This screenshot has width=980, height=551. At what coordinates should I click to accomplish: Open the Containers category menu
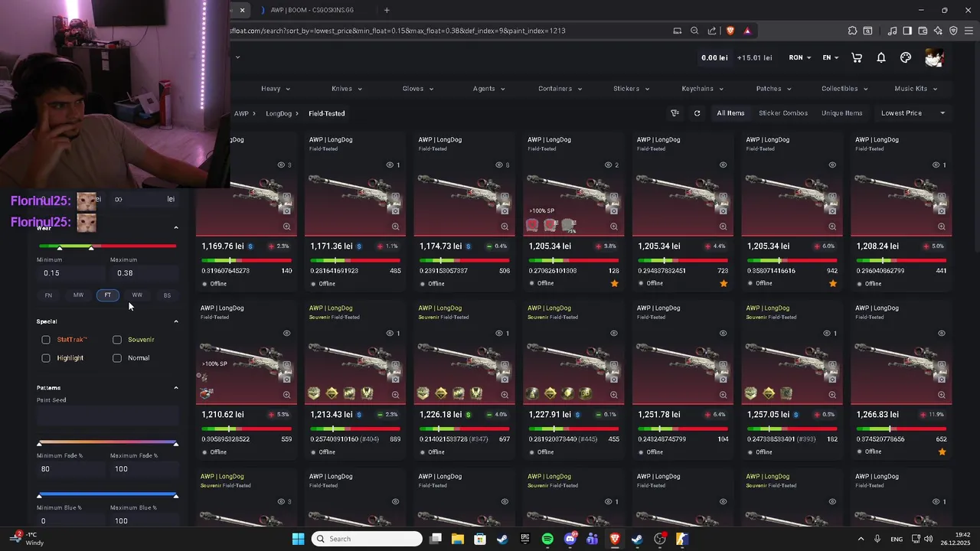560,89
